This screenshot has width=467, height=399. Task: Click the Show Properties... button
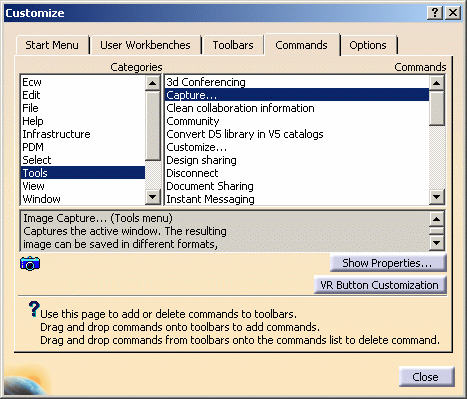click(387, 263)
